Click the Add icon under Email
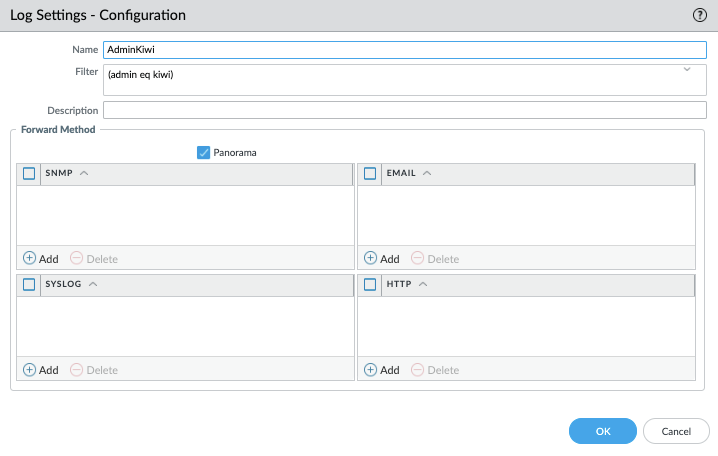The width and height of the screenshot is (718, 456). pyautogui.click(x=370, y=259)
